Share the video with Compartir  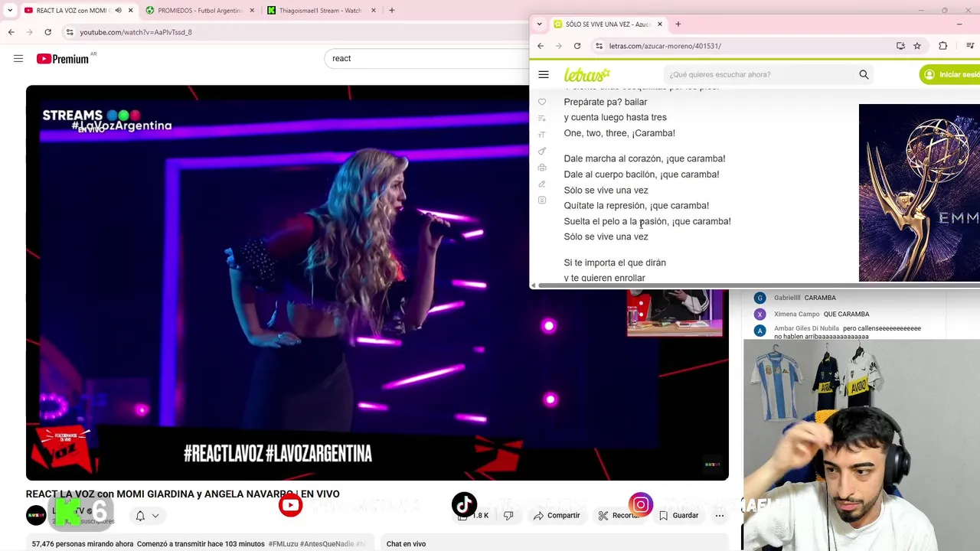tap(557, 516)
